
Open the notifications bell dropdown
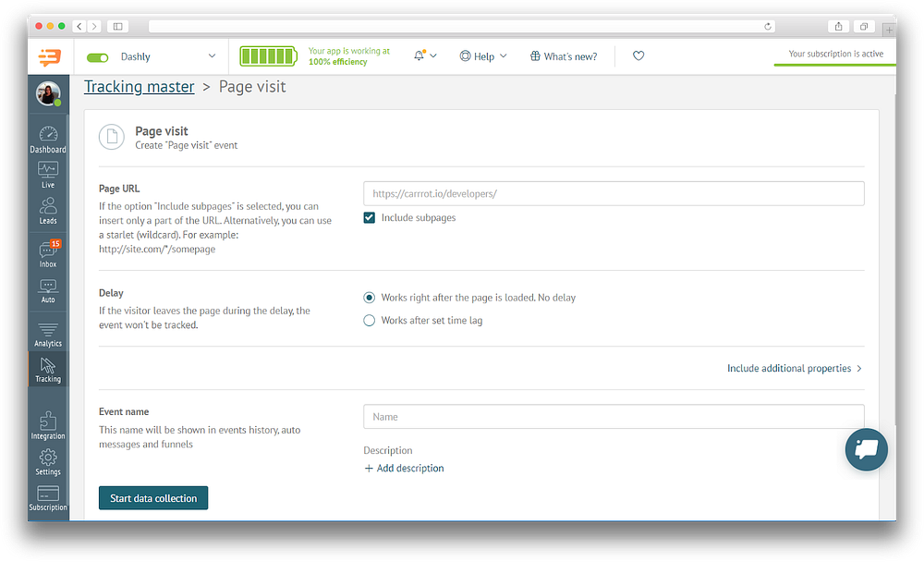tap(425, 56)
